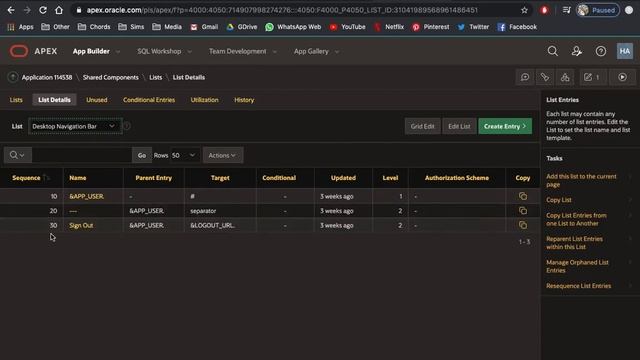Image resolution: width=640 pixels, height=360 pixels.
Task: Open the WhatsApp Web bookmark
Action: [293, 27]
